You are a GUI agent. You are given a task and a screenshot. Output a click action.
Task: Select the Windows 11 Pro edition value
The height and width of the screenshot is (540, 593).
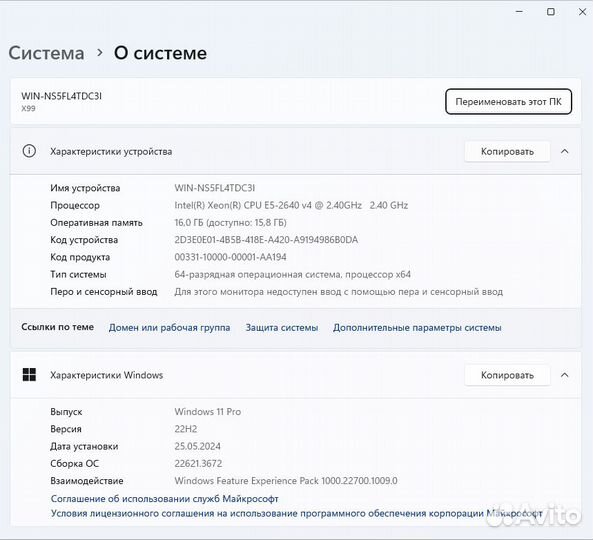pyautogui.click(x=208, y=412)
